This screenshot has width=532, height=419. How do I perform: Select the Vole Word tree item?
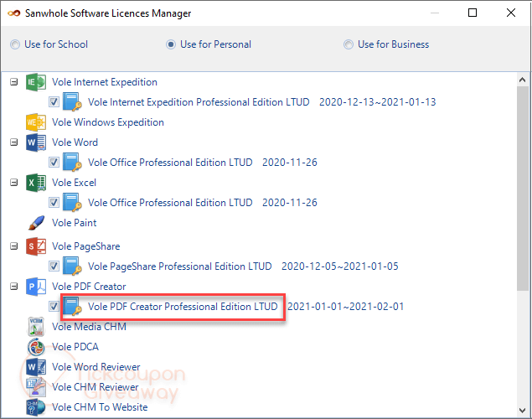[75, 142]
